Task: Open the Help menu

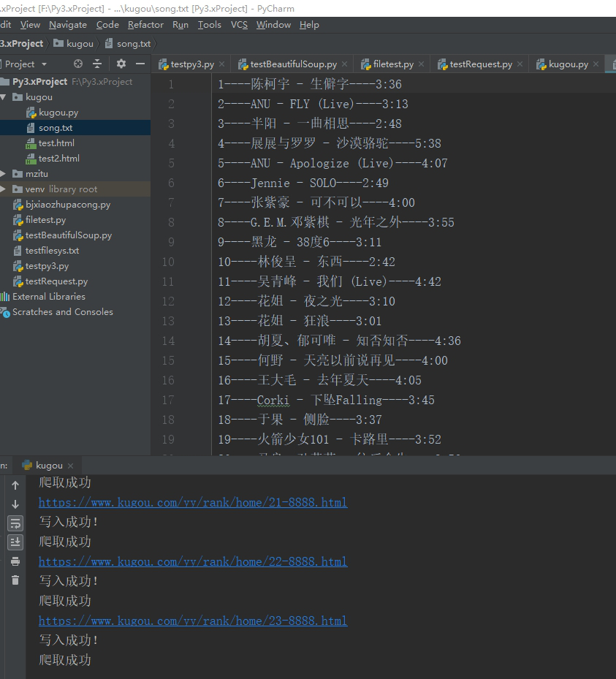Action: pos(309,25)
